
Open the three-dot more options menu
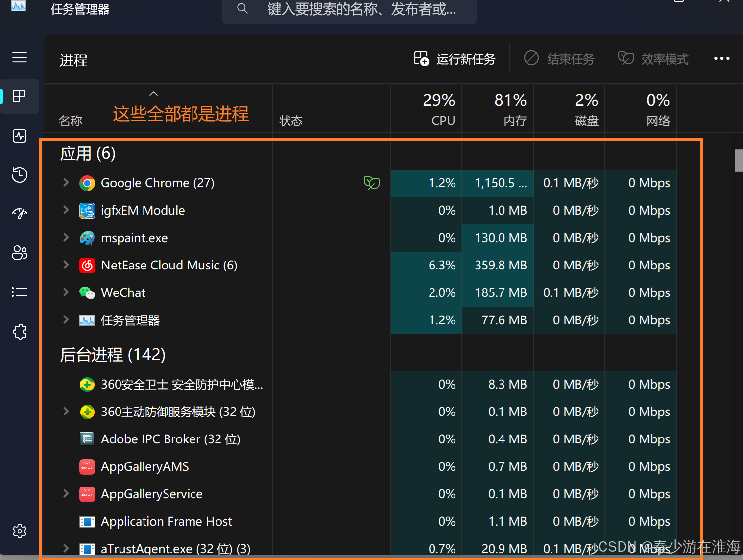pyautogui.click(x=721, y=58)
